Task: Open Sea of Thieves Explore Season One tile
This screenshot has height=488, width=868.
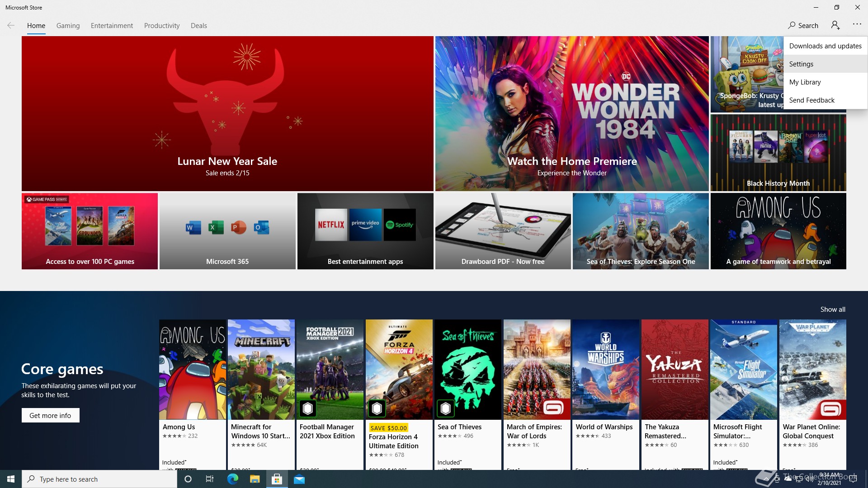Action: point(641,231)
